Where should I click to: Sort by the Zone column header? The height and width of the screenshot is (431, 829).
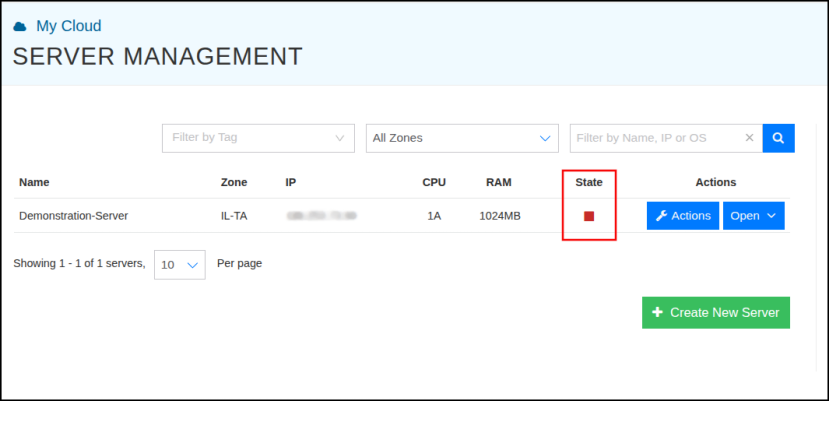pos(233,182)
